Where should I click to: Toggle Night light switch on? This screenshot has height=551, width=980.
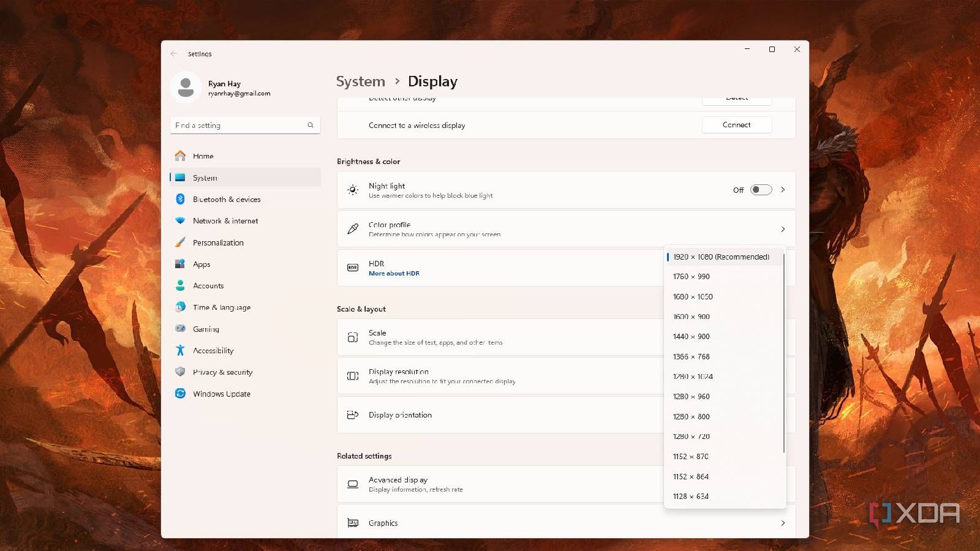coord(761,190)
